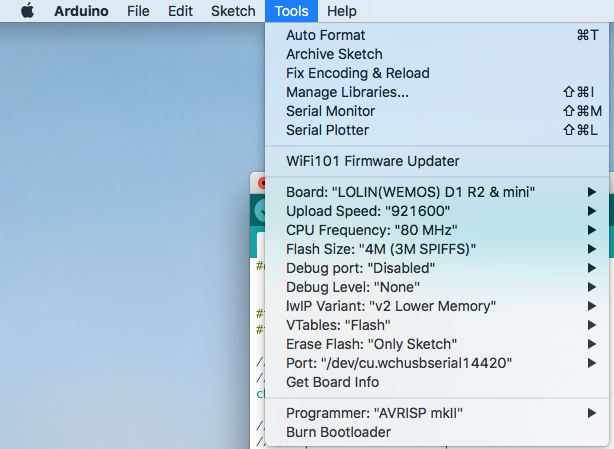The width and height of the screenshot is (614, 449).
Task: Click Get Board Info
Action: click(332, 382)
